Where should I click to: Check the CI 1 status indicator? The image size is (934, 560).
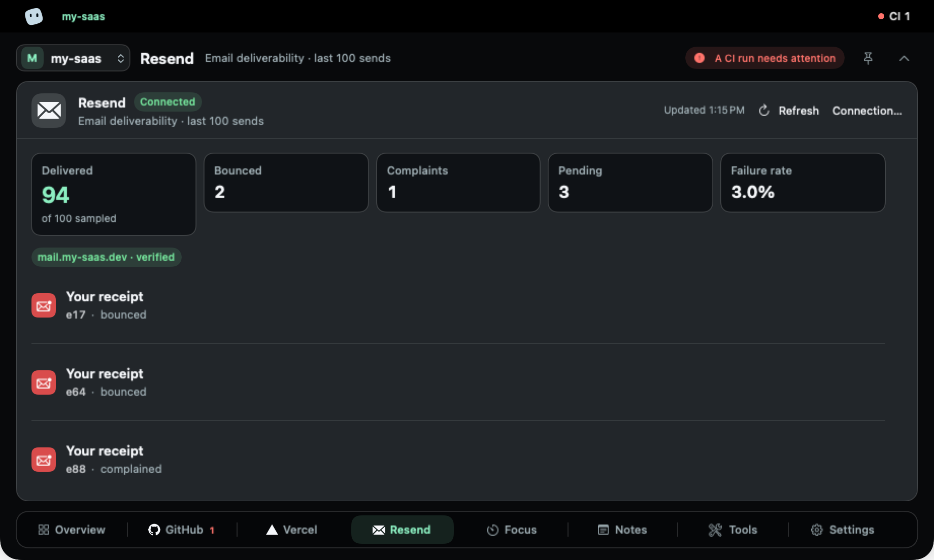pyautogui.click(x=894, y=16)
